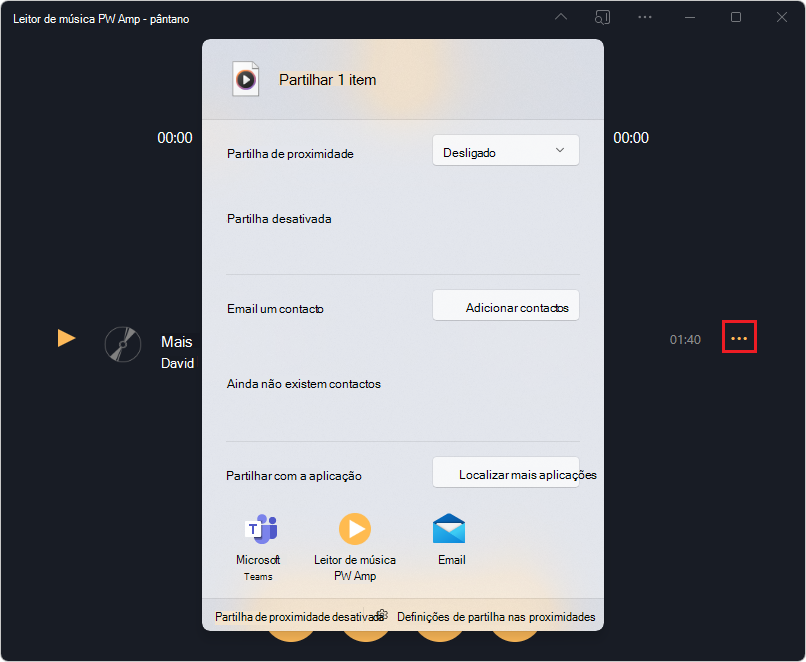Collapse the view with title bar chevron
Image resolution: width=806 pixels, height=662 pixels.
(x=561, y=16)
